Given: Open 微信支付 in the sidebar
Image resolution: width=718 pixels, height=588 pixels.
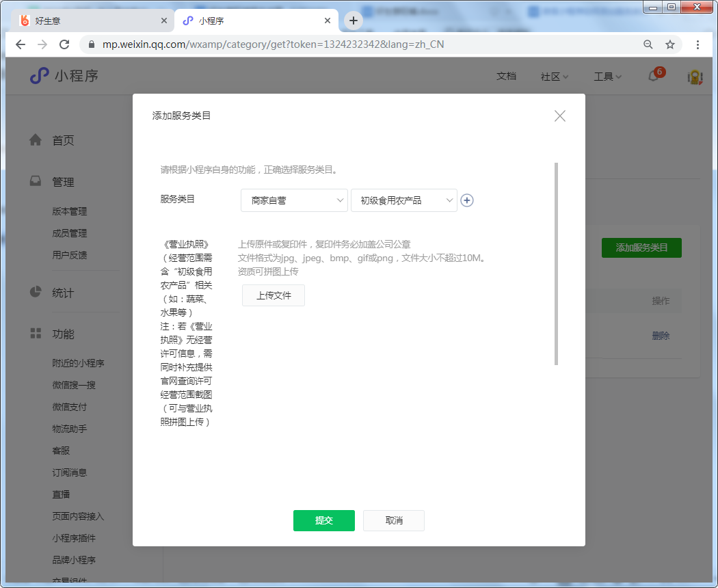Looking at the screenshot, I should coord(70,407).
